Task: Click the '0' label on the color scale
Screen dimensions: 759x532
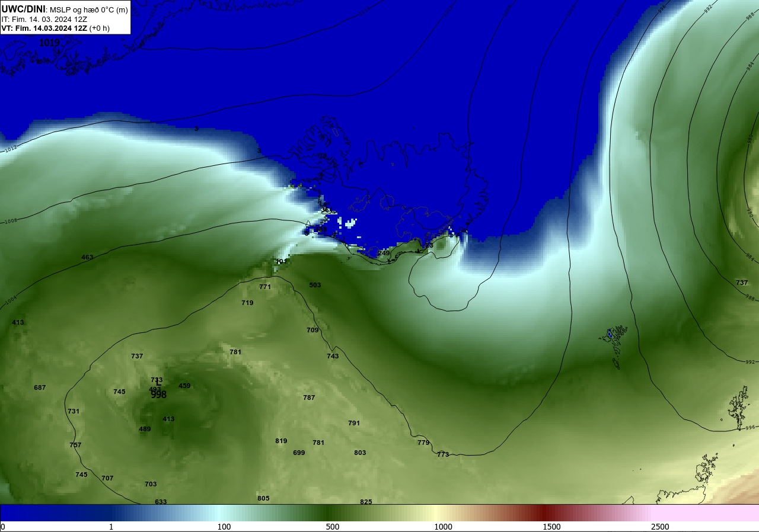Action: click(x=3, y=527)
